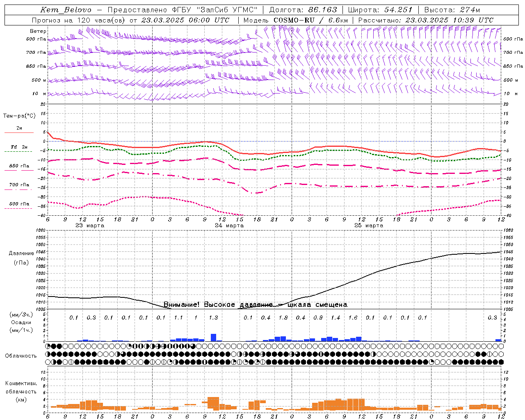Select the 700 гПа temperature legend entry
The width and height of the screenshot is (525, 420).
tap(19, 185)
